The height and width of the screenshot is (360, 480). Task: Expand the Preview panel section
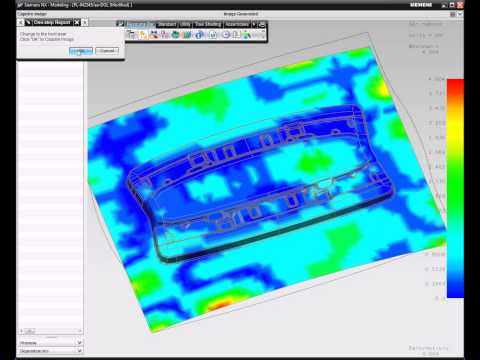(x=51, y=343)
